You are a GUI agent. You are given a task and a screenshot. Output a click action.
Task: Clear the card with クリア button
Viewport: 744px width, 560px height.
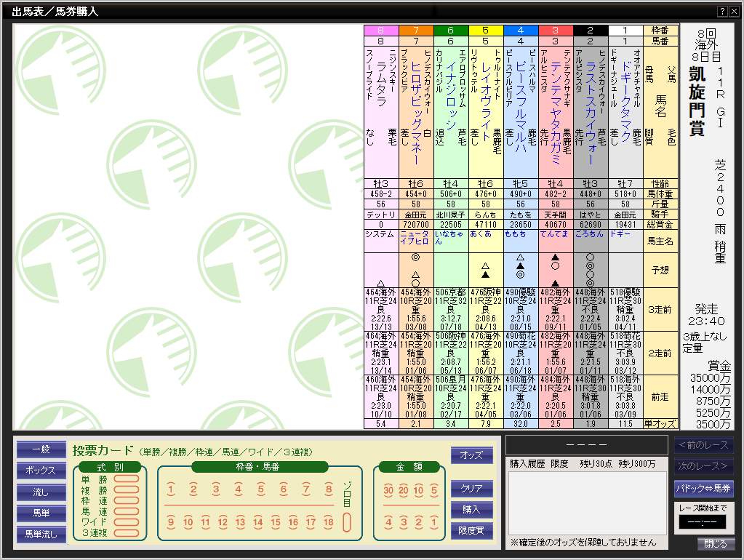tap(471, 488)
